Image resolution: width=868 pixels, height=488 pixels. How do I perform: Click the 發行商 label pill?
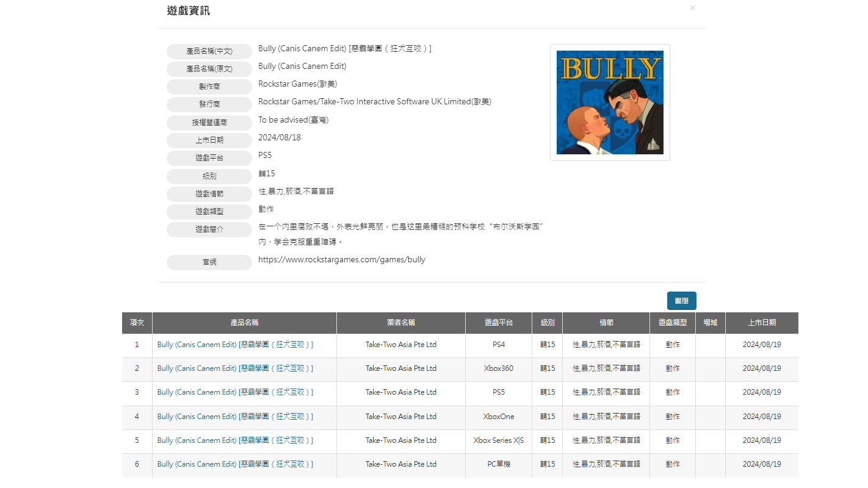(x=209, y=104)
